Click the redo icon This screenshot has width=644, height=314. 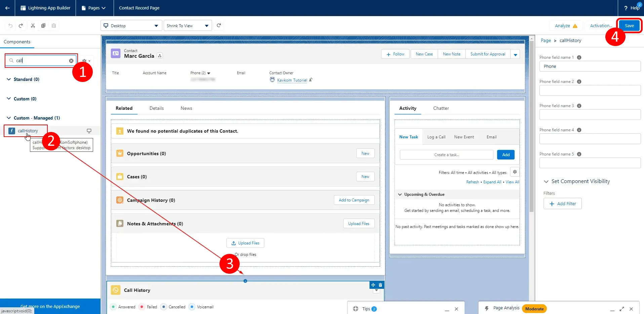pyautogui.click(x=21, y=26)
